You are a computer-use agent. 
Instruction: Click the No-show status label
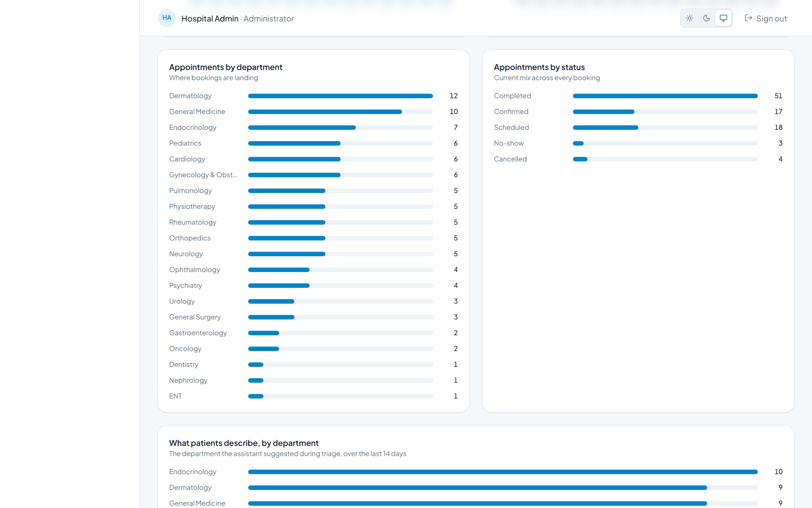click(x=509, y=143)
